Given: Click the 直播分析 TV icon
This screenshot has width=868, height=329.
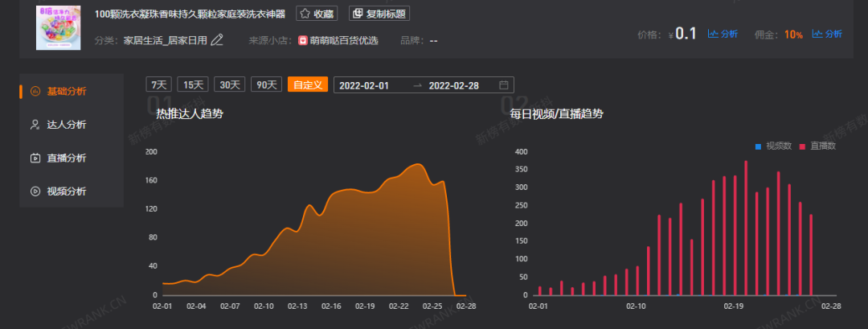Looking at the screenshot, I should coord(35,158).
